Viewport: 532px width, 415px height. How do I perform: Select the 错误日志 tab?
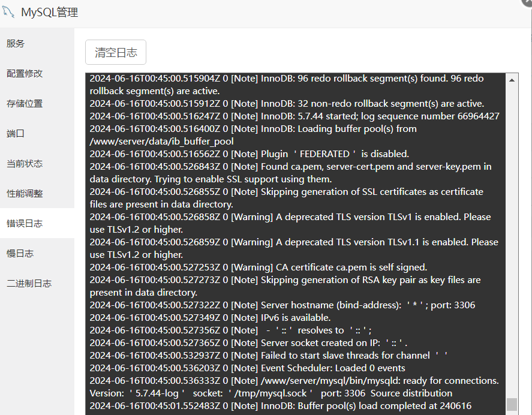37,223
